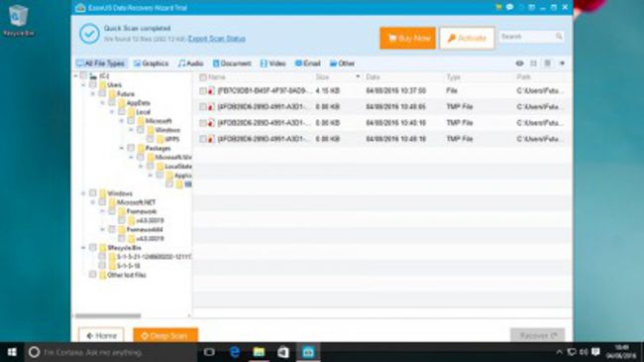Filter results by Graphics

pyautogui.click(x=152, y=63)
